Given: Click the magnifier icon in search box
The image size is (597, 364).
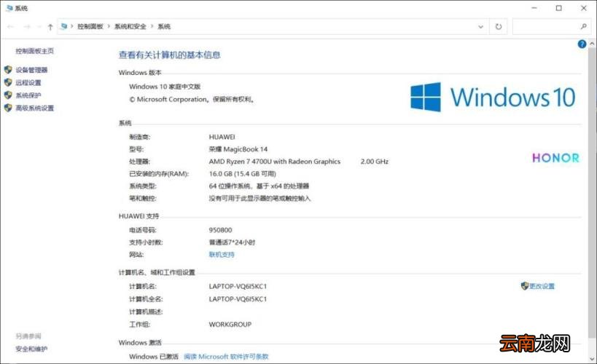Looking at the screenshot, I should click(x=584, y=26).
